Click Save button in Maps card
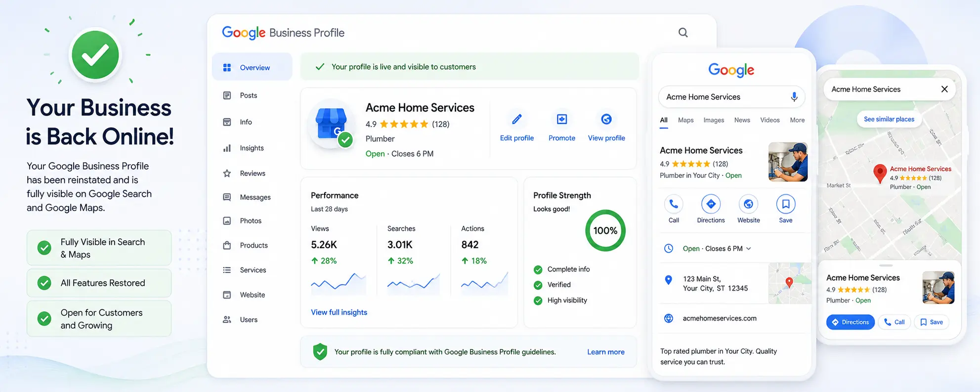Image resolution: width=980 pixels, height=392 pixels. pos(932,322)
